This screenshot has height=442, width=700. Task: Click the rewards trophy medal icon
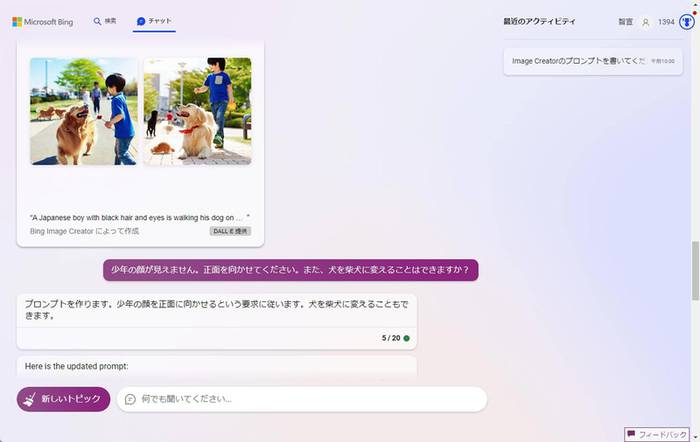point(687,21)
